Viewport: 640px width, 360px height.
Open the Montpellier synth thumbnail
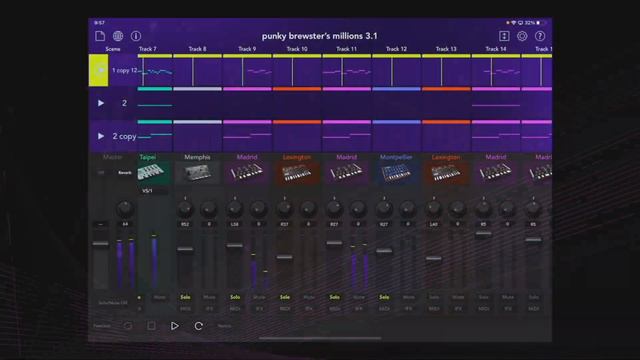tap(396, 173)
